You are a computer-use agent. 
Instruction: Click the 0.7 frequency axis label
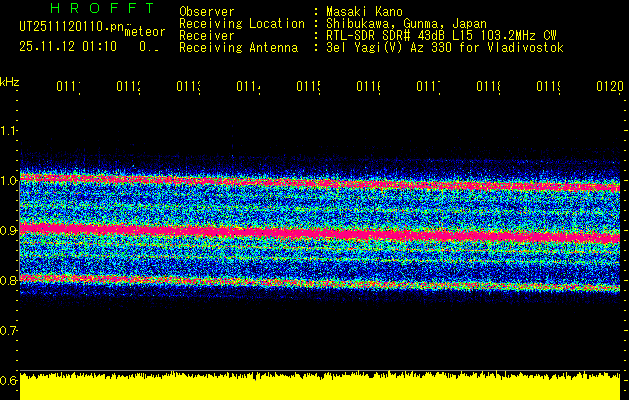coord(9,330)
